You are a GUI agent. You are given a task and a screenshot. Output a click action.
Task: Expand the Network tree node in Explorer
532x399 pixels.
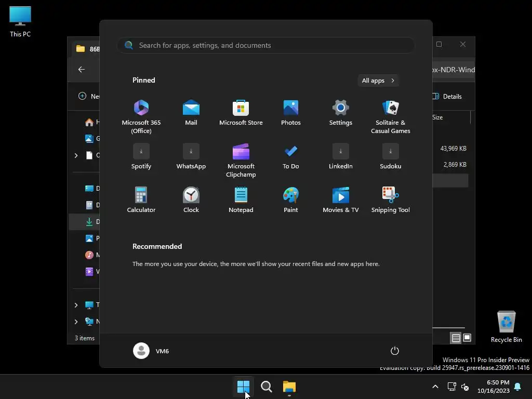[76, 322]
